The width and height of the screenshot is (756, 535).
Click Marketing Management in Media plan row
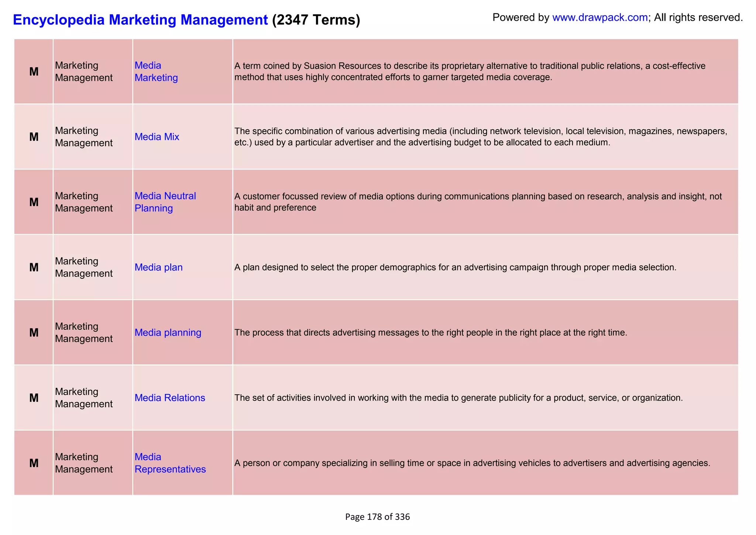pyautogui.click(x=84, y=267)
